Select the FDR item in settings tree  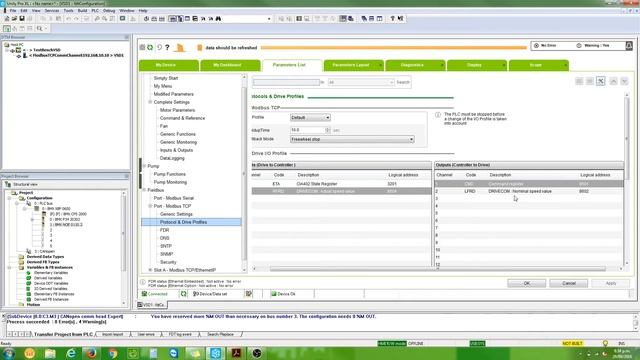pos(164,230)
